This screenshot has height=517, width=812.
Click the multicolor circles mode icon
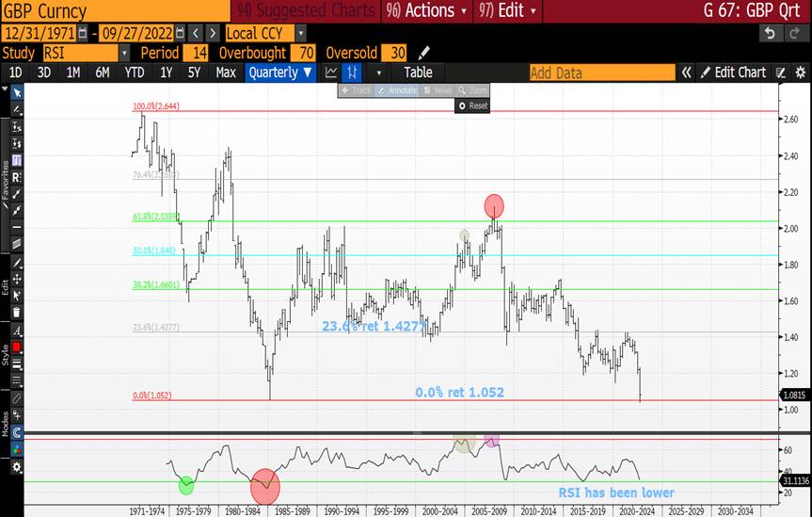click(x=17, y=448)
